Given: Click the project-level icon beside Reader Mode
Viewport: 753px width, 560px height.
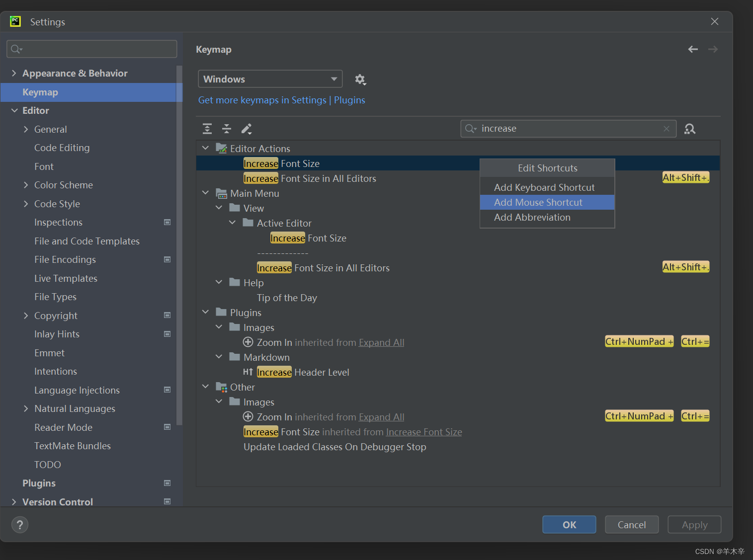Looking at the screenshot, I should [x=167, y=427].
